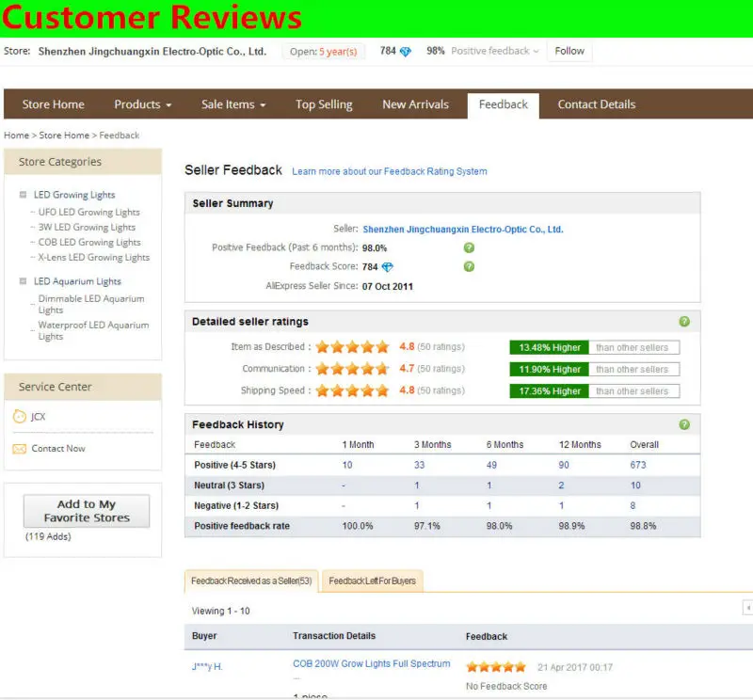Click the help icon next to Feedback Score

469,266
